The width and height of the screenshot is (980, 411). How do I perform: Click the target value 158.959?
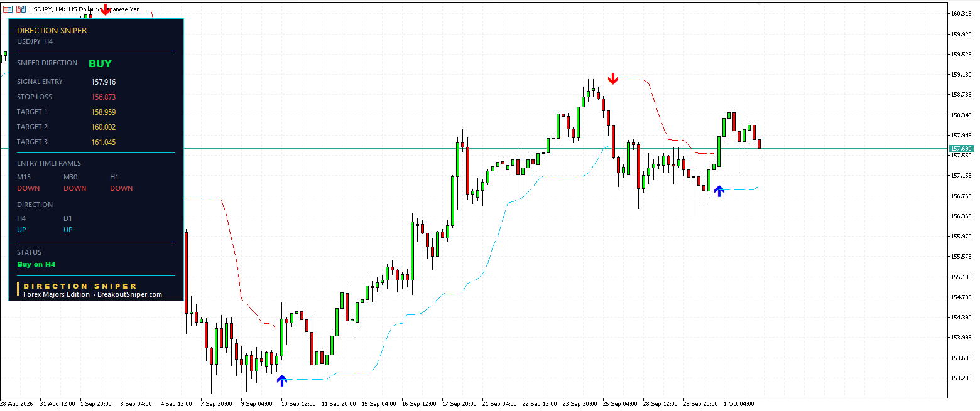(x=104, y=112)
